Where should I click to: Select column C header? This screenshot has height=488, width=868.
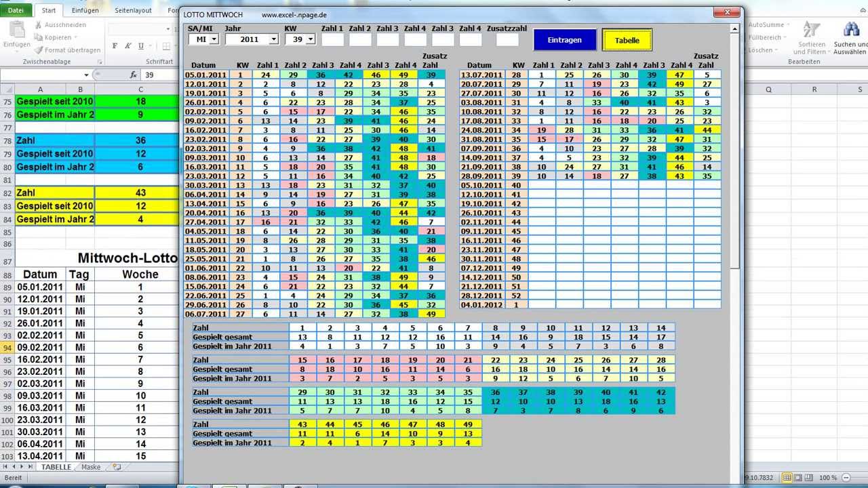click(140, 89)
